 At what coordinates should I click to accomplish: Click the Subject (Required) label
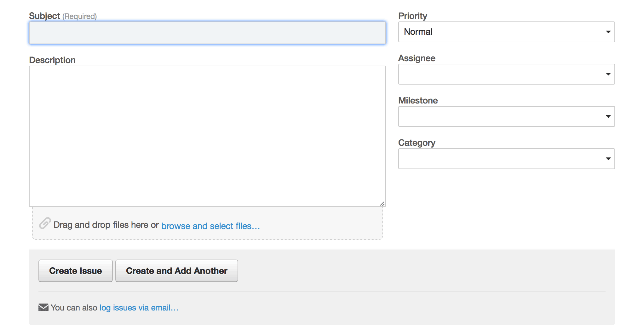pyautogui.click(x=63, y=16)
